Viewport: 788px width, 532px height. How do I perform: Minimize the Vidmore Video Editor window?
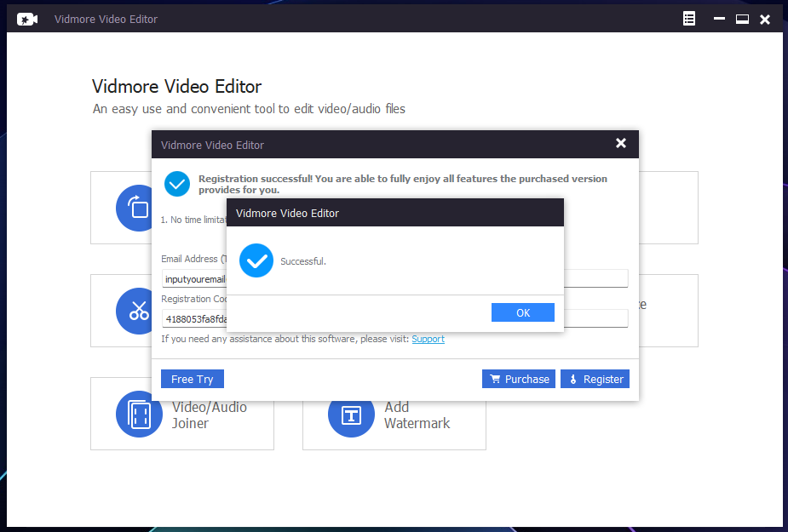click(719, 19)
